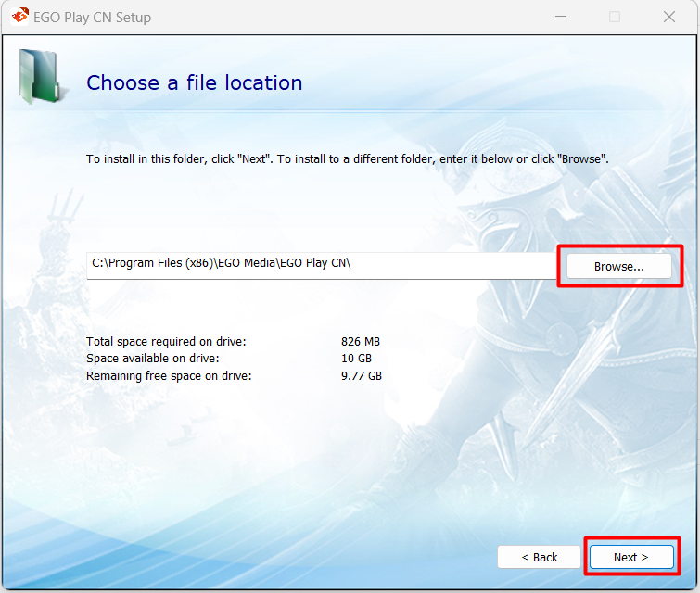Image resolution: width=700 pixels, height=593 pixels.
Task: Click the greyed-out maximize button
Action: point(614,18)
